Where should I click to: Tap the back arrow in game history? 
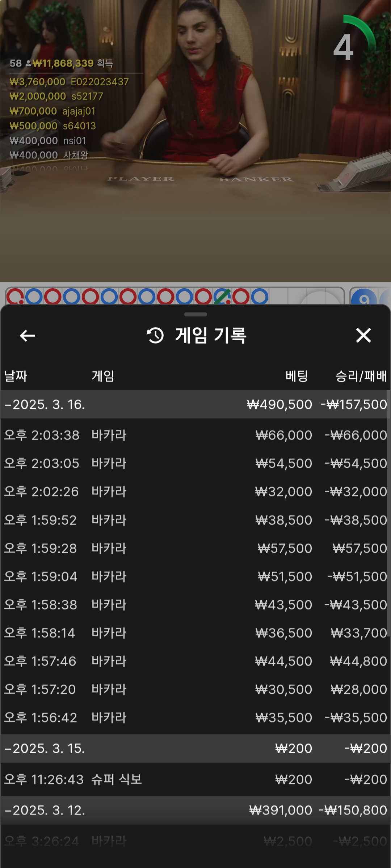pyautogui.click(x=28, y=336)
